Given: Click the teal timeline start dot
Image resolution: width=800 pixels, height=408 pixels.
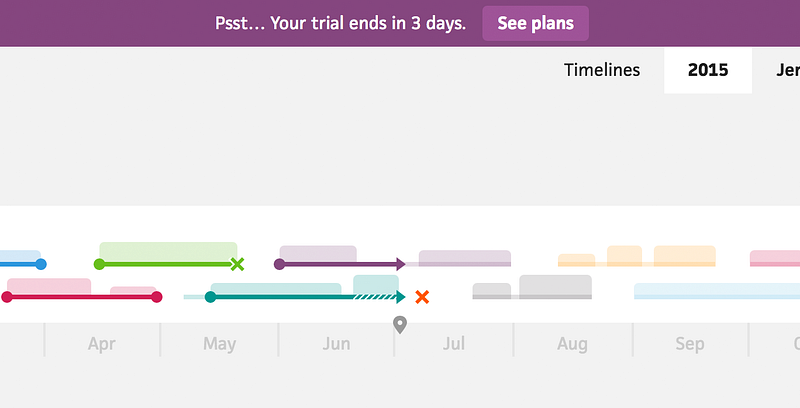Looking at the screenshot, I should (x=210, y=297).
